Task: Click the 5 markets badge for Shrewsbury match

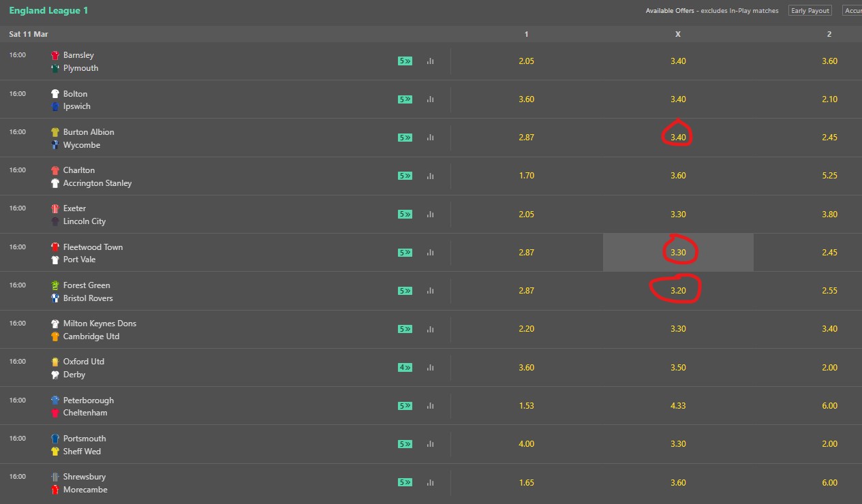Action: coord(405,483)
